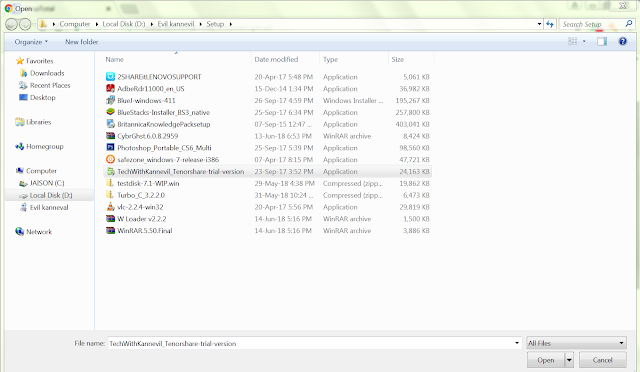Select Local Disk (D:) in sidebar
Image resolution: width=640 pixels, height=372 pixels.
click(51, 195)
